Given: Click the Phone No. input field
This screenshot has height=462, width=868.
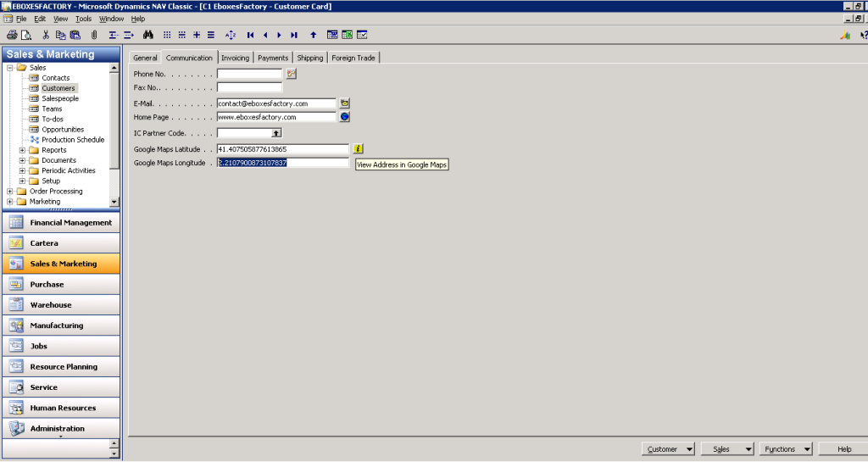Looking at the screenshot, I should [x=250, y=74].
